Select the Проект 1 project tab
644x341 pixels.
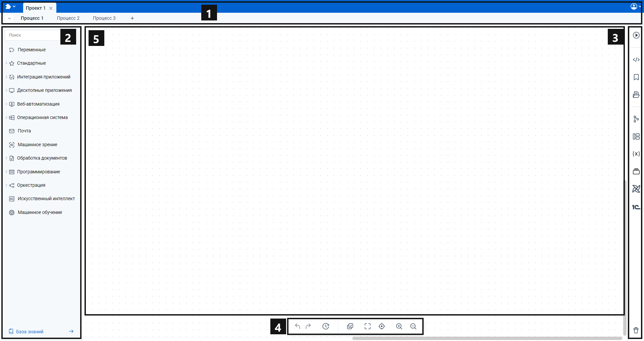(x=36, y=8)
